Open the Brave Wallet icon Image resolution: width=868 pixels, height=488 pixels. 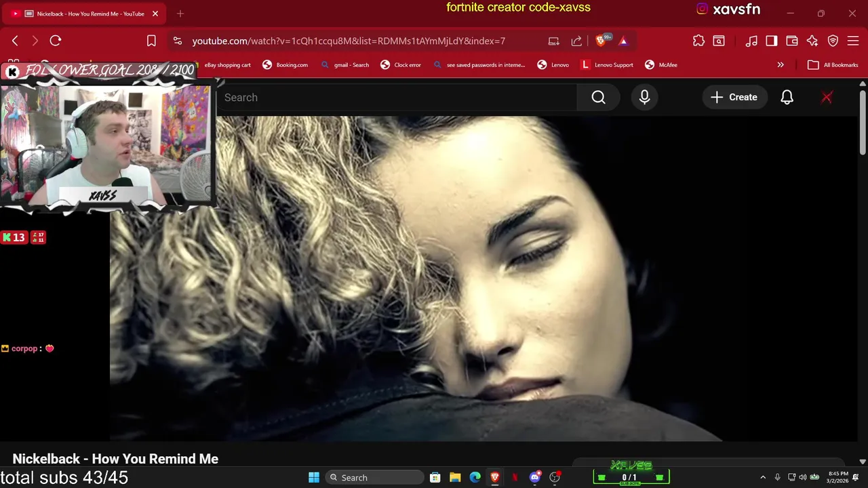tap(792, 41)
